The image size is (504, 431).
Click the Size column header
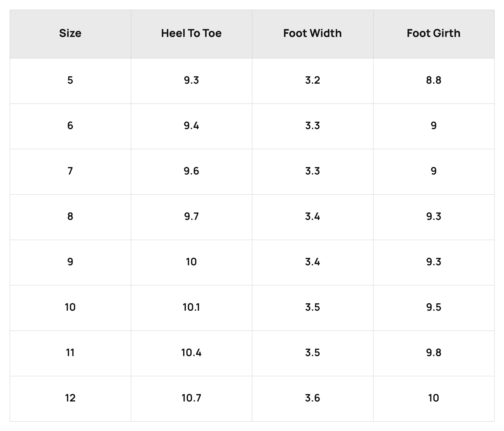pyautogui.click(x=70, y=33)
